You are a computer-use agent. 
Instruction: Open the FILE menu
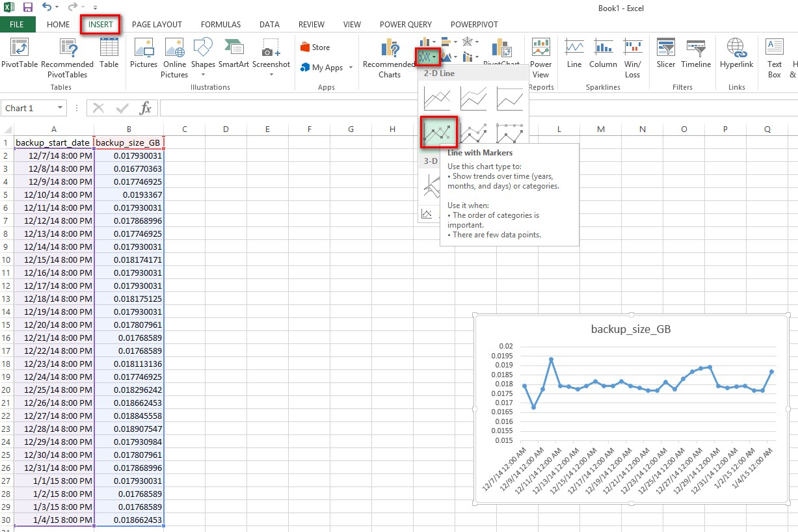coord(17,25)
